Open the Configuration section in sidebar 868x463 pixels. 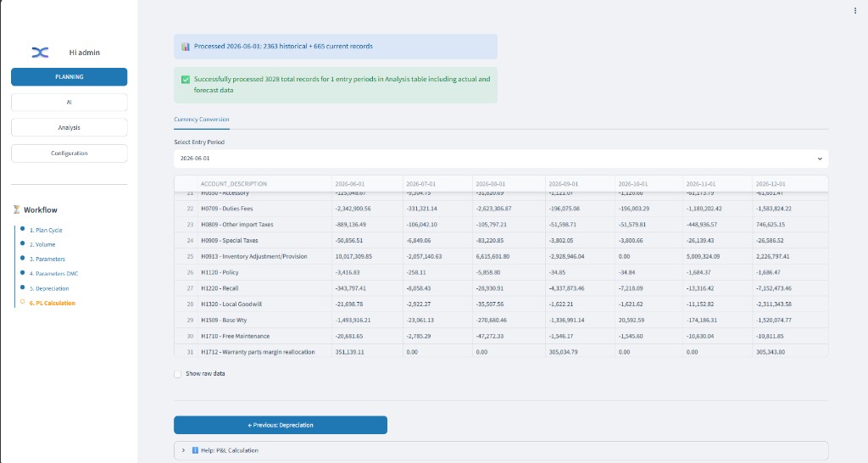pos(70,153)
